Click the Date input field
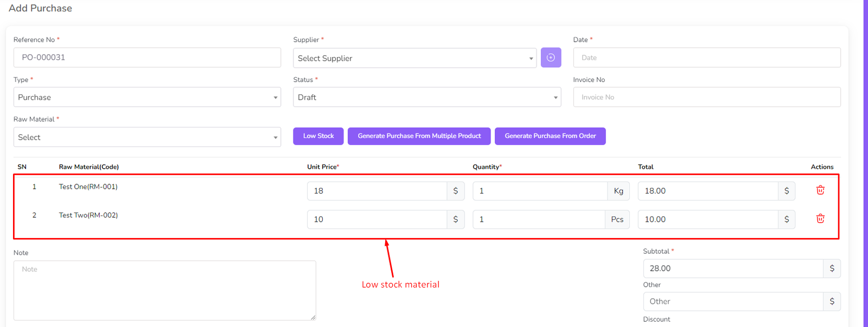 click(x=706, y=57)
